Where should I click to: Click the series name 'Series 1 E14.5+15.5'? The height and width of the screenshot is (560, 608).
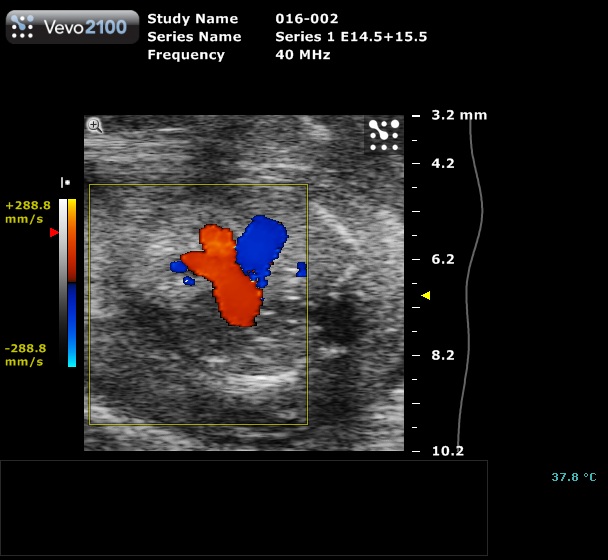tap(351, 37)
